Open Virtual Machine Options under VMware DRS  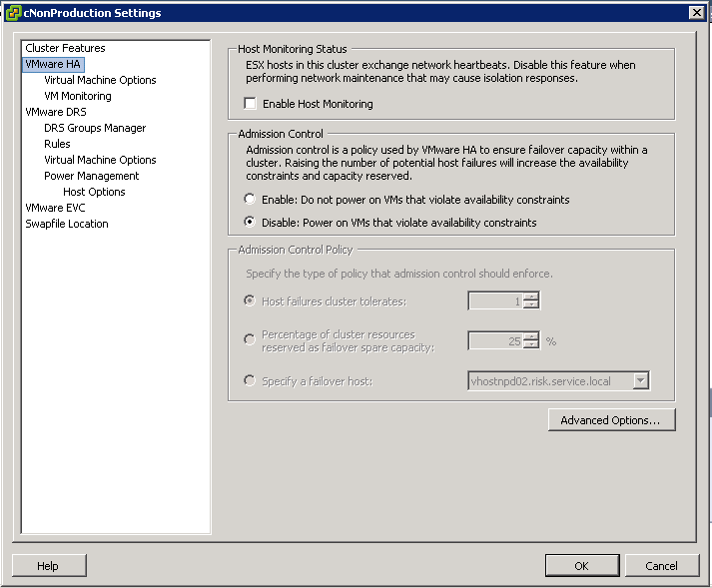coord(100,160)
